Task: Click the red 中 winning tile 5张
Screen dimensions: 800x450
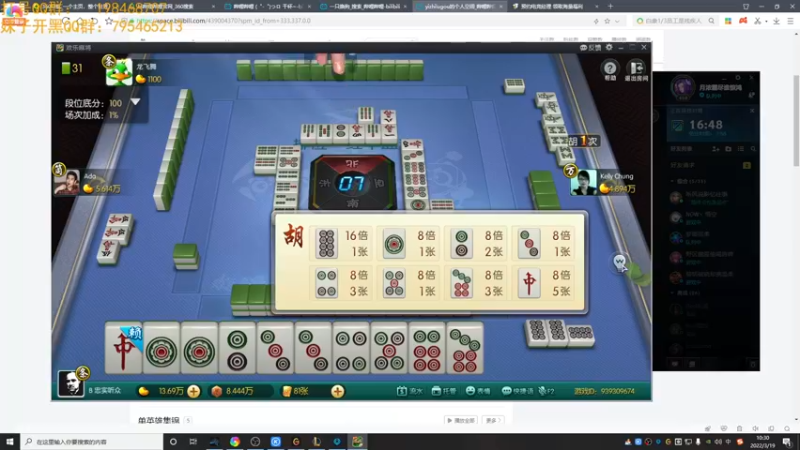Action: [x=529, y=283]
